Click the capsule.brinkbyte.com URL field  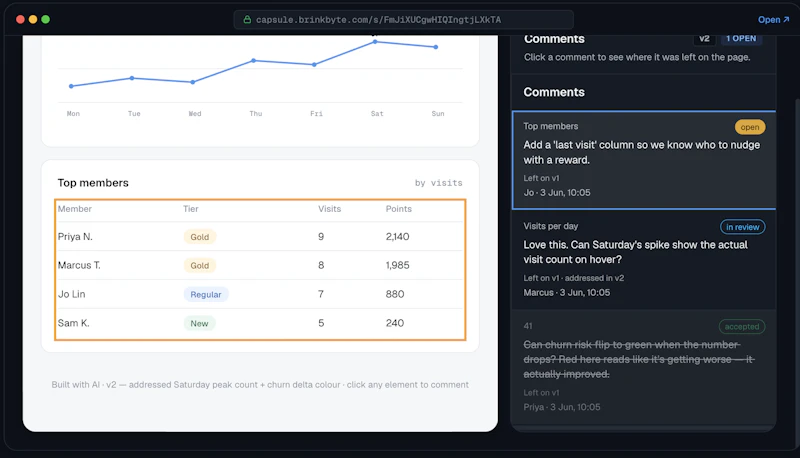[x=403, y=19]
